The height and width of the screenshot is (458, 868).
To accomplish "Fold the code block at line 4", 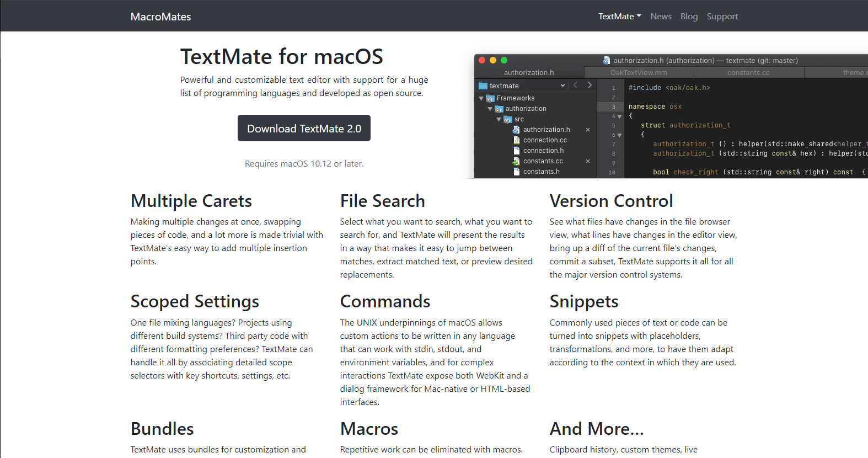I will point(620,116).
